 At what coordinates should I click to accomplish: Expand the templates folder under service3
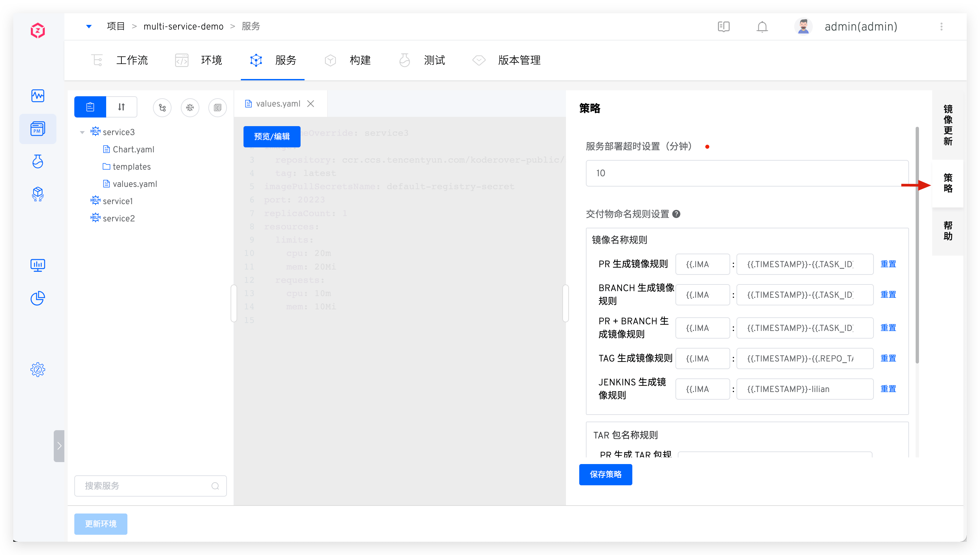coord(131,167)
